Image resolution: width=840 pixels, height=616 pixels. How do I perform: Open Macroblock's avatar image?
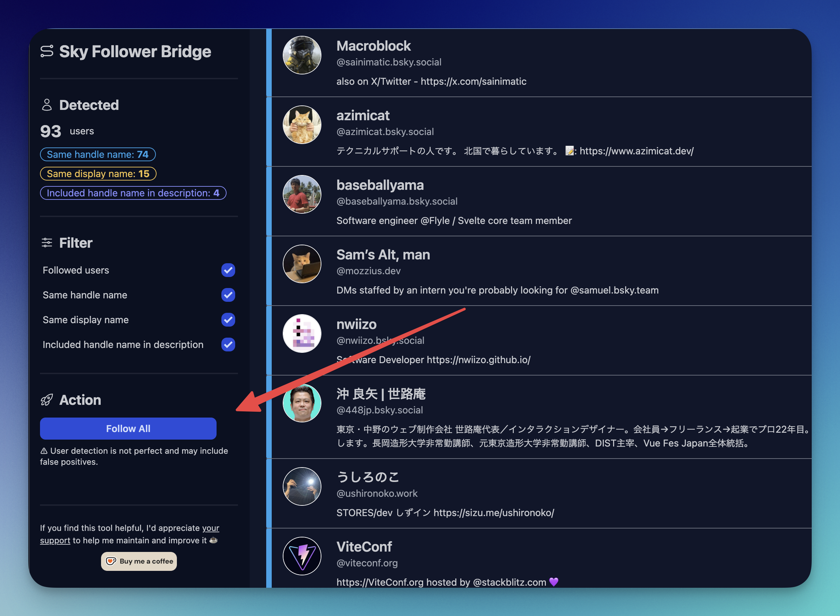302,55
